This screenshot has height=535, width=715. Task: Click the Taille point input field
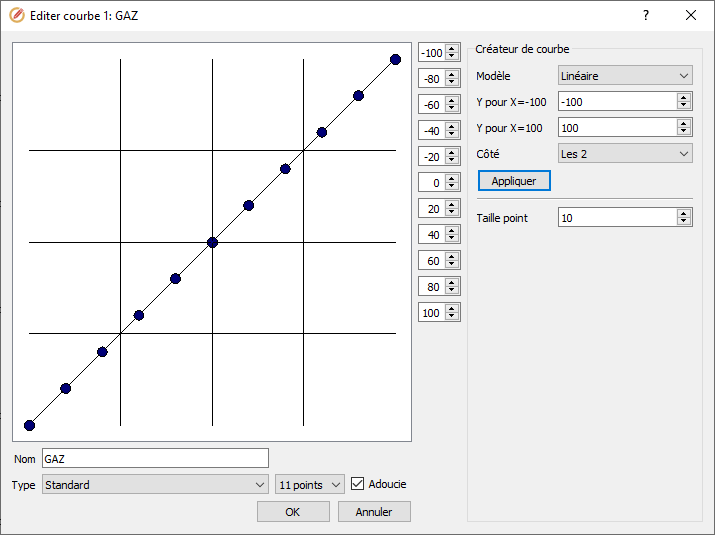[x=616, y=218]
